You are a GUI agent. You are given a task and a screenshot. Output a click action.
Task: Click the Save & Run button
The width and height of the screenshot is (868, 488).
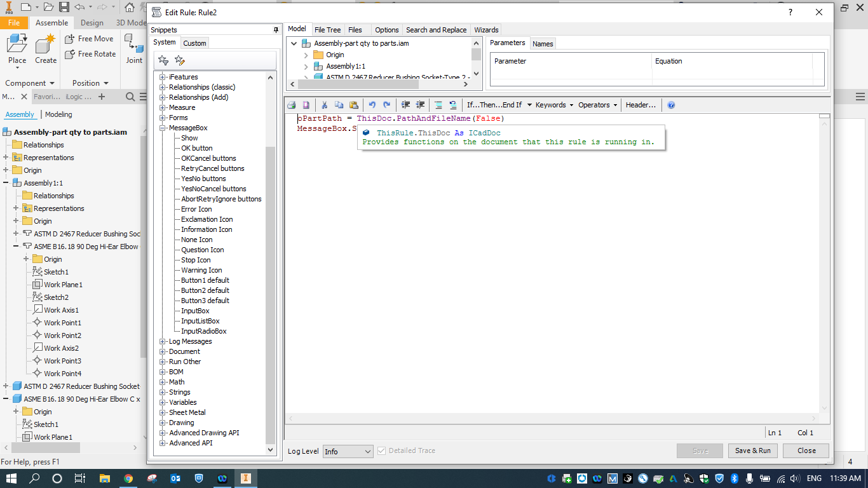click(752, 451)
